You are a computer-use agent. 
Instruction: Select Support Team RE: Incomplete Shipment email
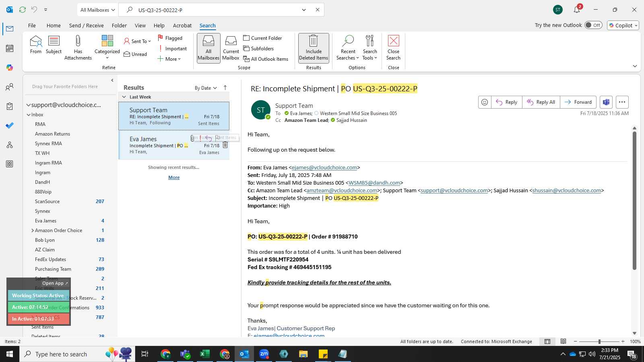[174, 116]
